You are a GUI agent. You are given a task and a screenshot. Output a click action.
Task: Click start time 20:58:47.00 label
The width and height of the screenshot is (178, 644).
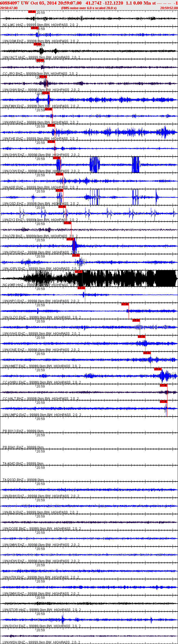coord(9,8)
